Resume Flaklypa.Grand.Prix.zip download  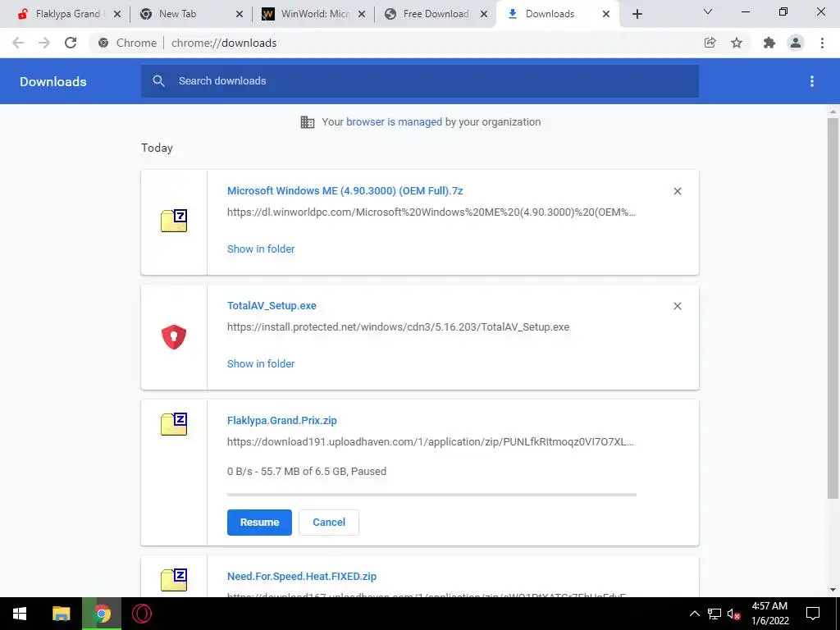pyautogui.click(x=259, y=523)
